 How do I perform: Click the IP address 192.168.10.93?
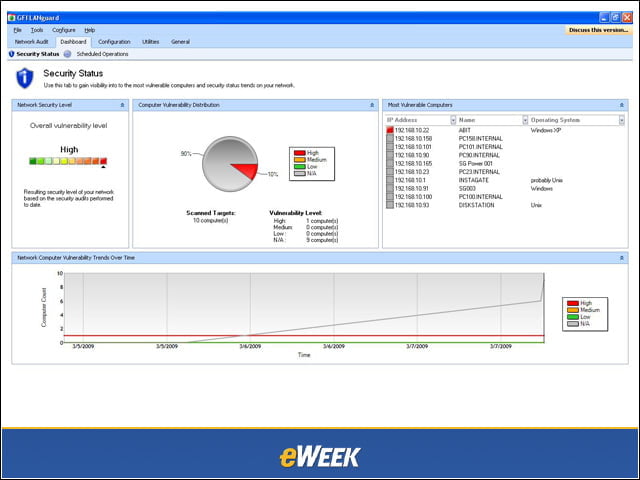(x=412, y=205)
